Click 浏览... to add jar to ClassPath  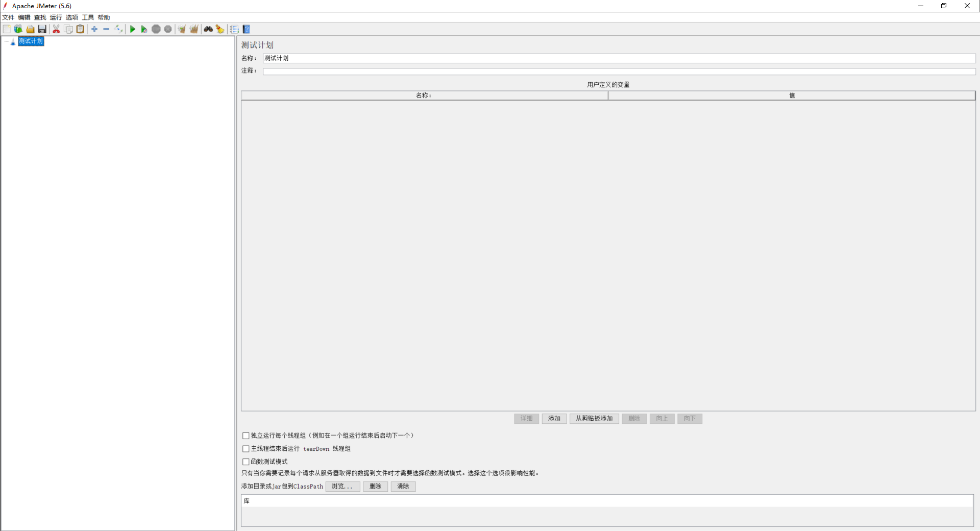[x=342, y=487]
